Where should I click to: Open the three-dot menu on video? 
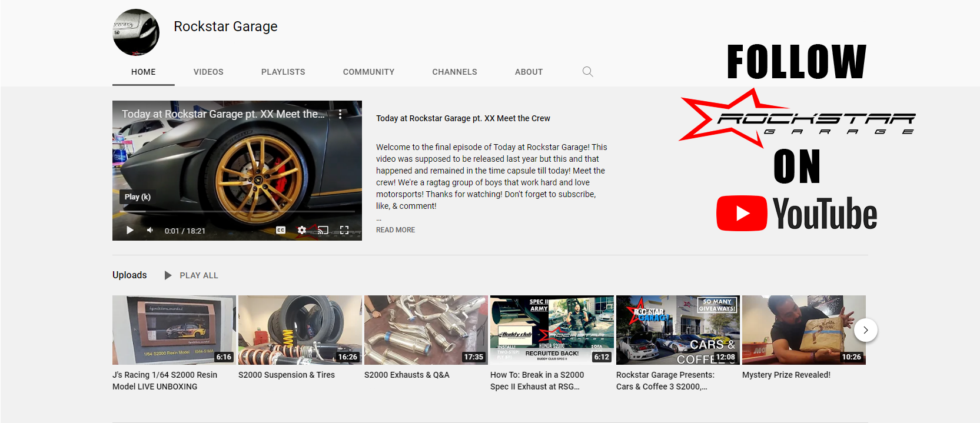point(340,114)
